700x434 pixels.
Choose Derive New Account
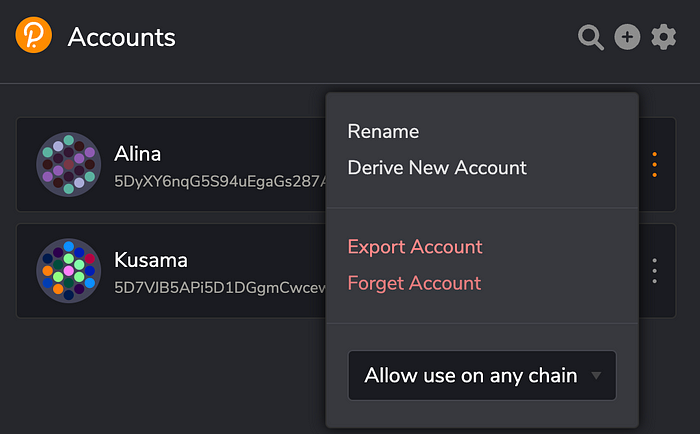(x=437, y=167)
